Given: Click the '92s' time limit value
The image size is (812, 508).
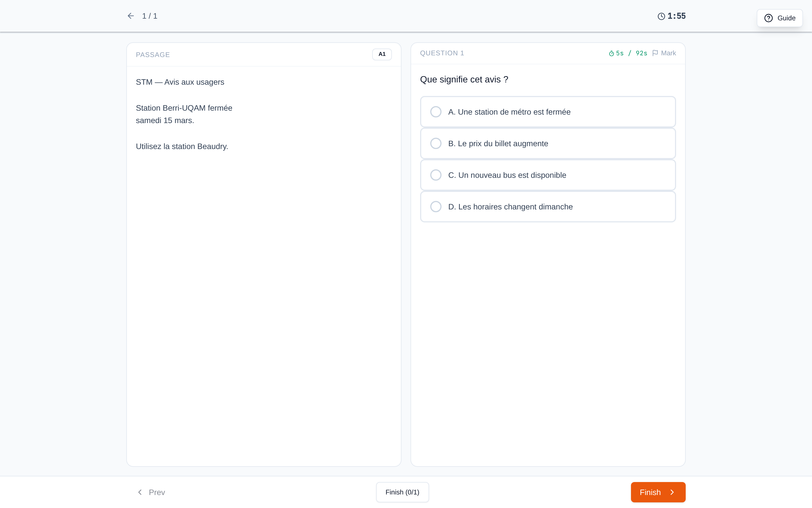Looking at the screenshot, I should click(641, 53).
